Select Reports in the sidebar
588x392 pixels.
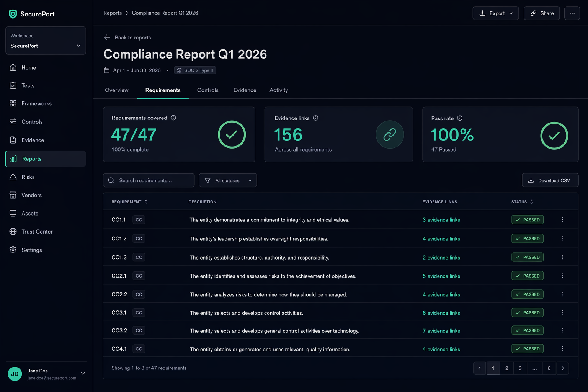coord(46,159)
